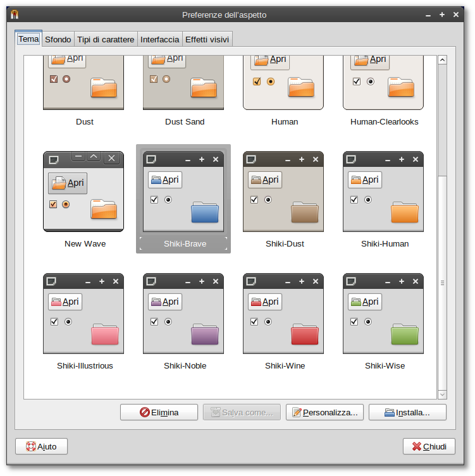Select the Shiki-Illustrious pink folder icon

tap(105, 334)
